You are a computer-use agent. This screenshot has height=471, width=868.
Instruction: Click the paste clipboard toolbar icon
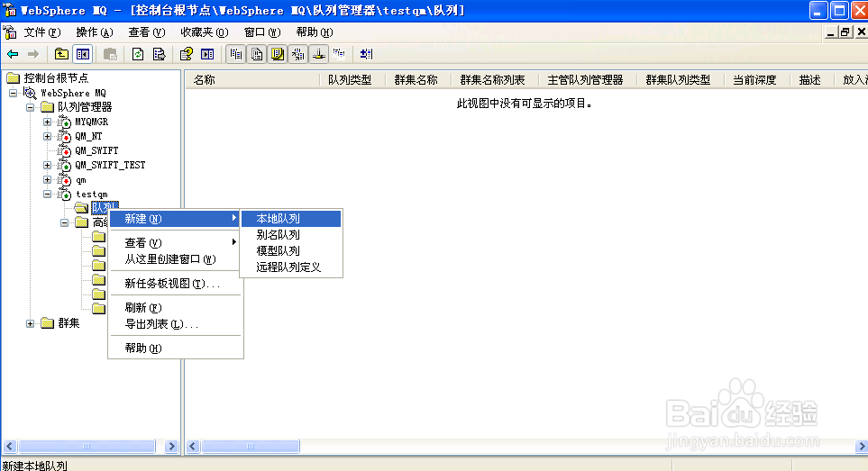coord(110,54)
